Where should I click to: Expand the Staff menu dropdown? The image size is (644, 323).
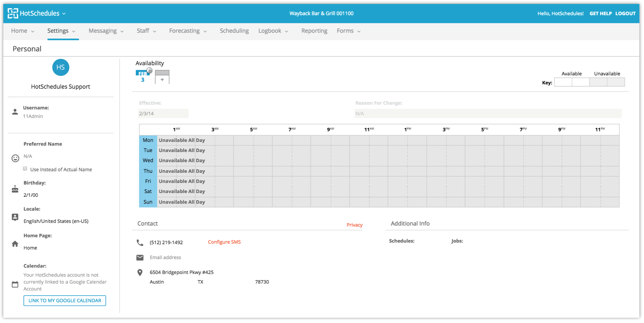click(146, 31)
